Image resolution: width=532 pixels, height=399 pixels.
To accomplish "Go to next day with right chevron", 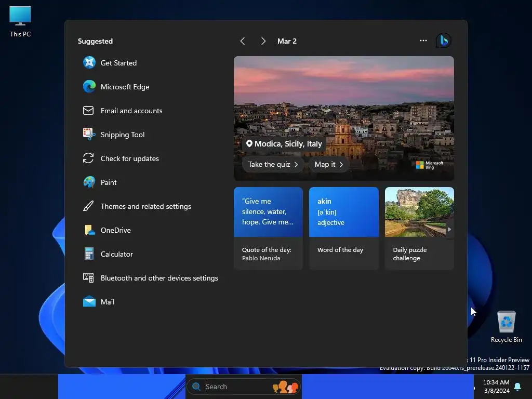I will point(263,41).
